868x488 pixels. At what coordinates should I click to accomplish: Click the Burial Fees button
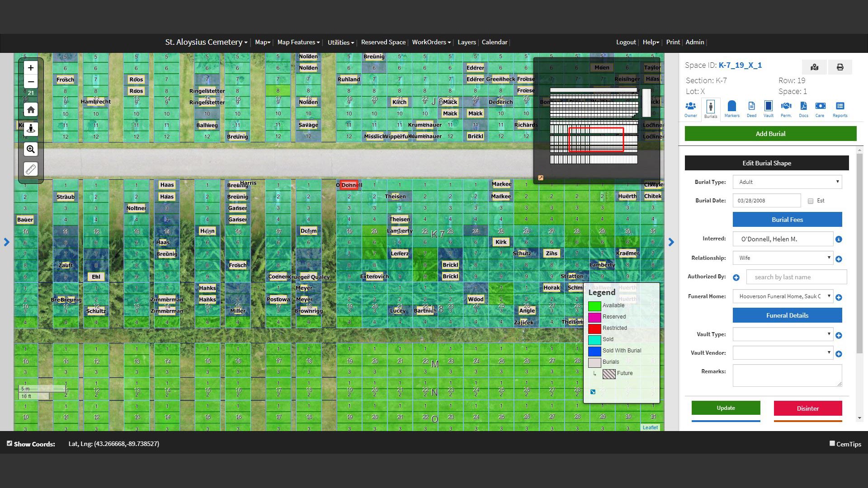pyautogui.click(x=787, y=220)
